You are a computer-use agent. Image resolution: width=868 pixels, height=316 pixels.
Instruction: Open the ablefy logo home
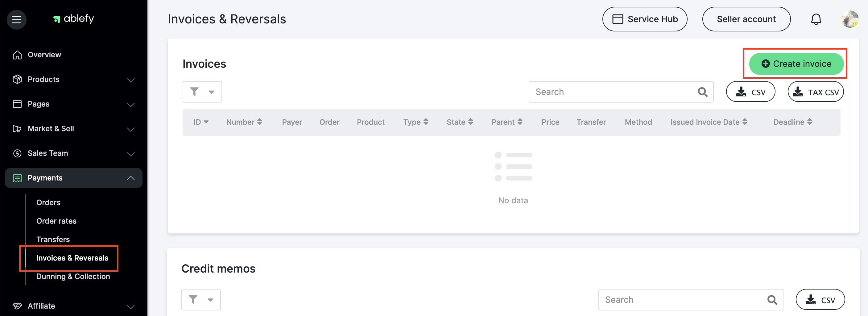(73, 18)
